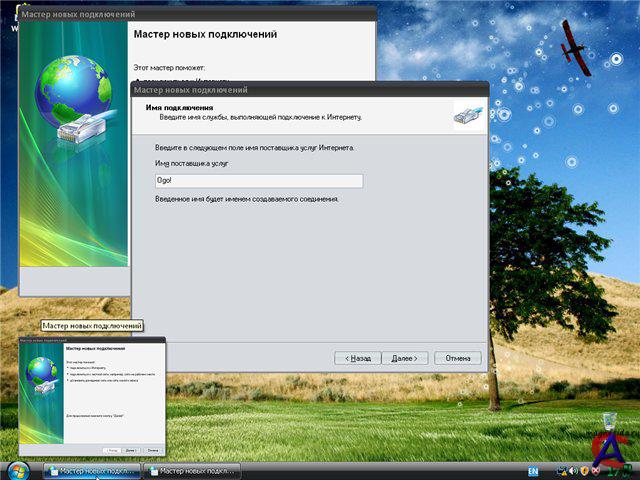Viewport: 640px width, 480px height.
Task: Click the yellow security shield tray icon
Action: coord(585,470)
